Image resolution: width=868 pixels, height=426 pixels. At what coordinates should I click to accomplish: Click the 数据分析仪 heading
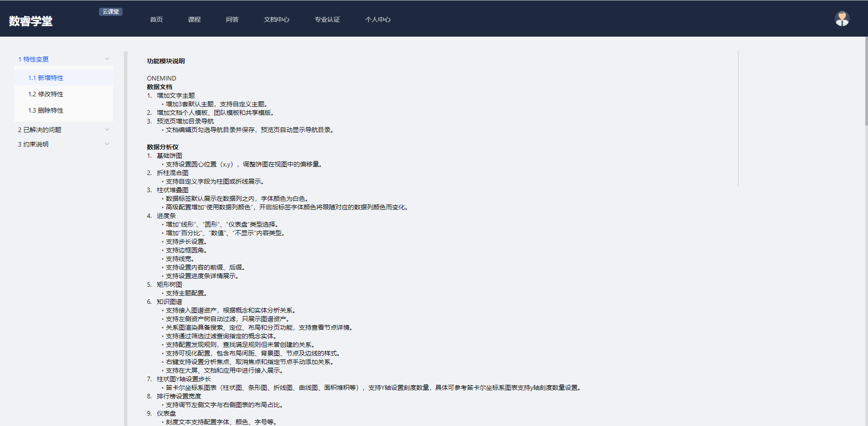click(163, 147)
